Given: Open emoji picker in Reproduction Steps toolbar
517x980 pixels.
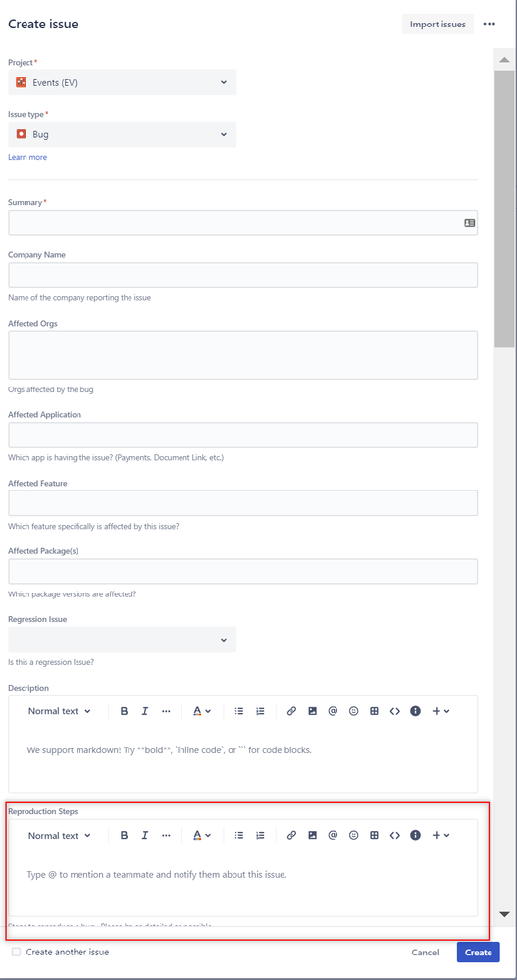Looking at the screenshot, I should 354,835.
